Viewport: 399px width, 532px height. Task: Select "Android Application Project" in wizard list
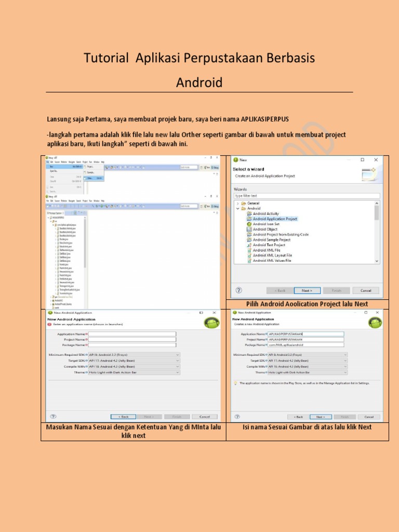point(275,219)
